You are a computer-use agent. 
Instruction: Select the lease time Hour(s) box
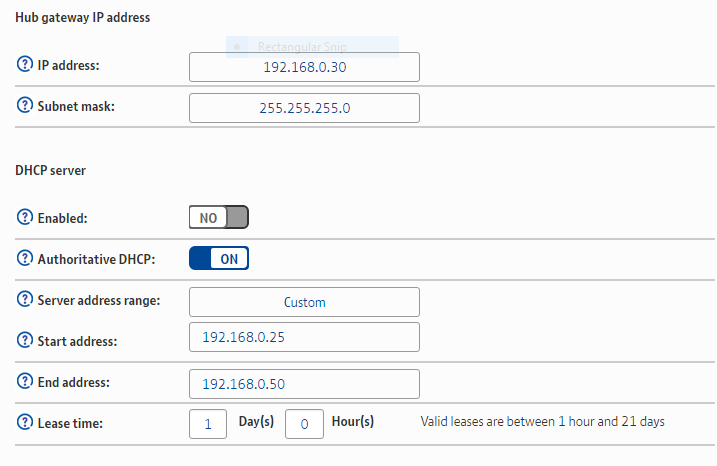point(304,424)
